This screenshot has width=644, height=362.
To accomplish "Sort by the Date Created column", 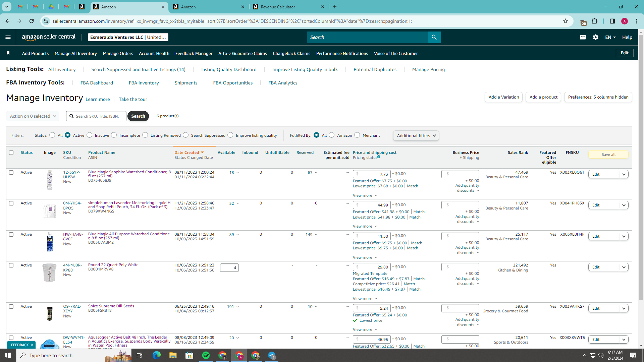I will click(x=189, y=153).
